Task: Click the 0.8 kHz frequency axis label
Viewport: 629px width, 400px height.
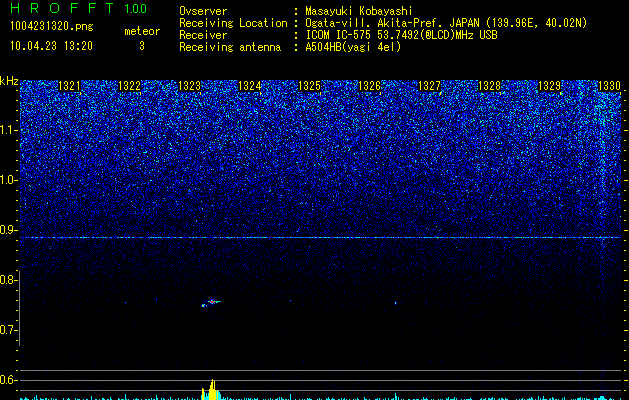Action: coord(8,280)
